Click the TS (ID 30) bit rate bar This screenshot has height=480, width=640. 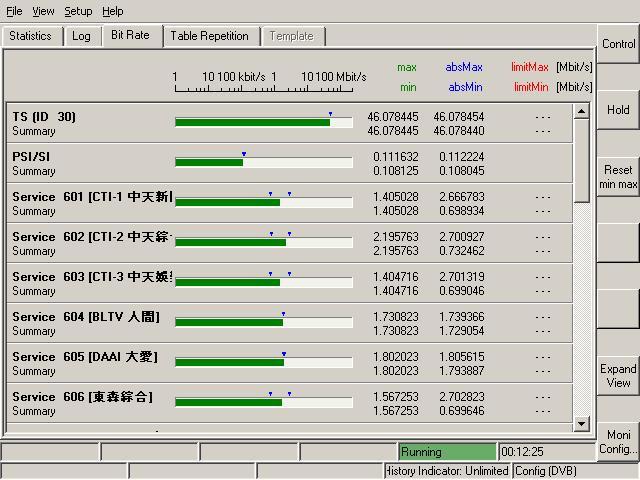pos(264,122)
